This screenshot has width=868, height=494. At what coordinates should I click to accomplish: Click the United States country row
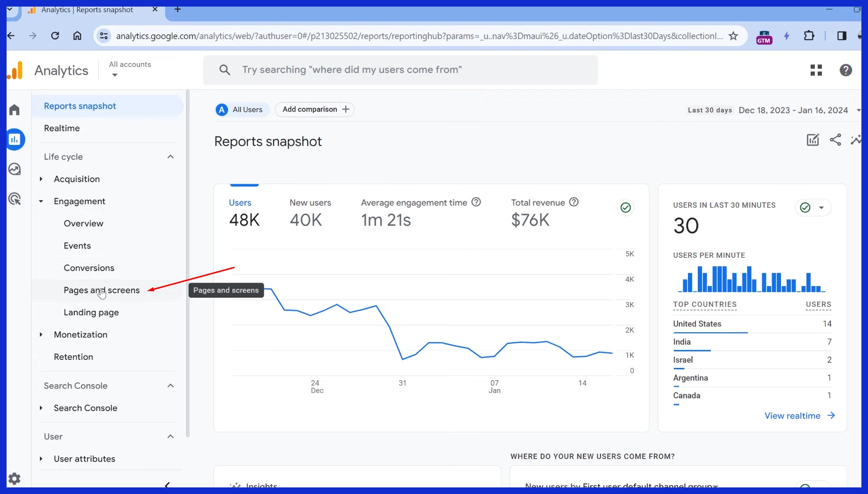click(x=752, y=324)
